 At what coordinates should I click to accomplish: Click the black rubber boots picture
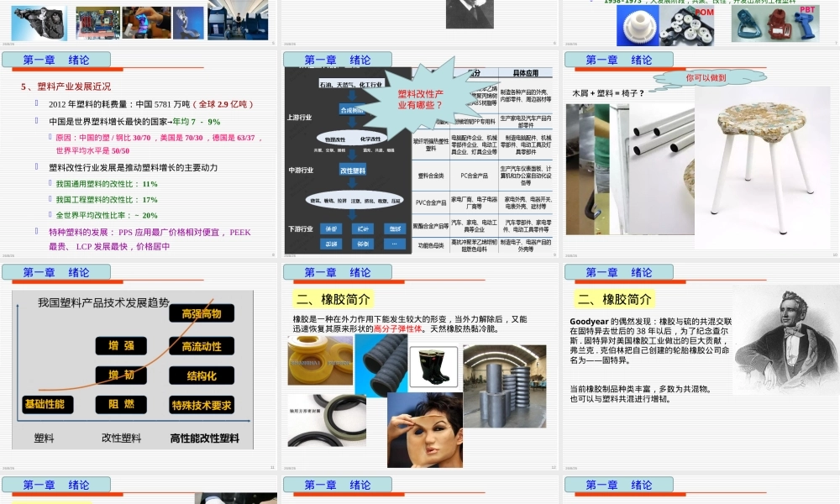click(x=433, y=366)
